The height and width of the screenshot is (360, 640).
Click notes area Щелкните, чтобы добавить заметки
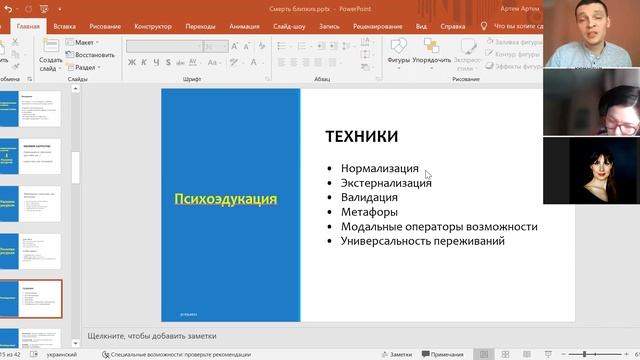tap(152, 336)
